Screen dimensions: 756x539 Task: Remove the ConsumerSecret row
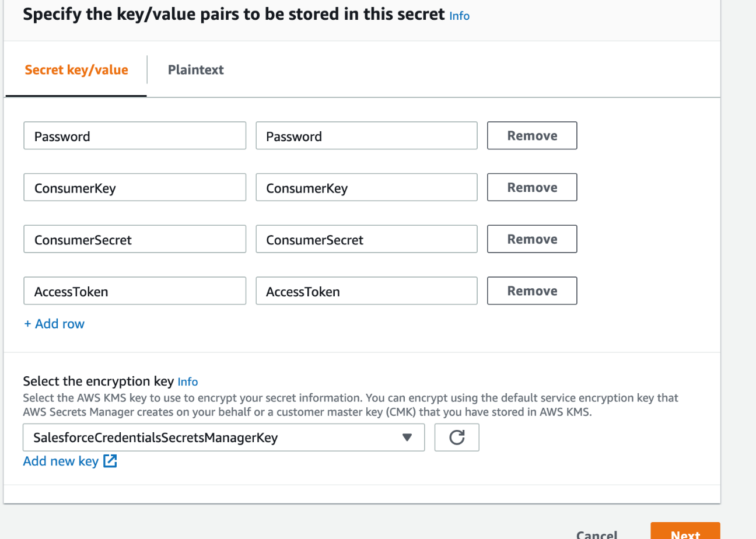coord(532,239)
